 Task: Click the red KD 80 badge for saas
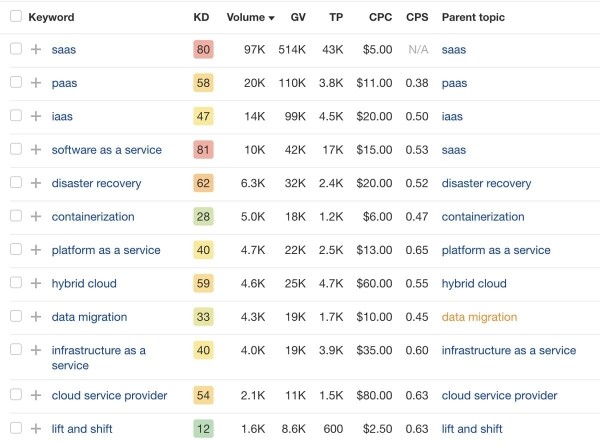pos(203,49)
